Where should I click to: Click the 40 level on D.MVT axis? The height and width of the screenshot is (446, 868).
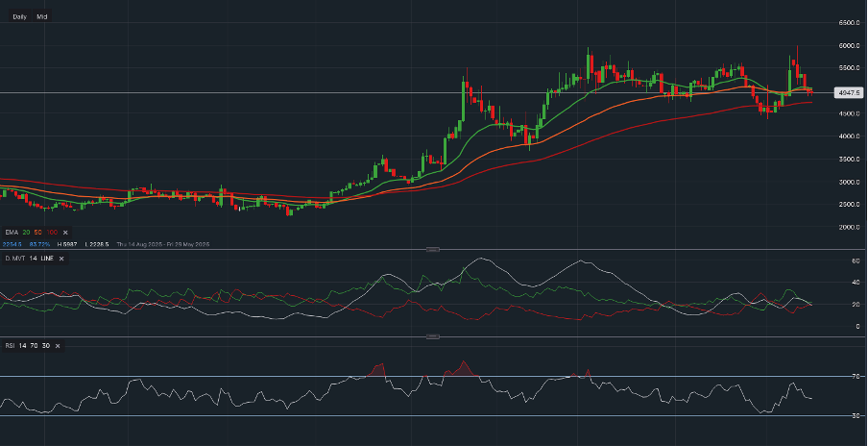[x=856, y=283]
